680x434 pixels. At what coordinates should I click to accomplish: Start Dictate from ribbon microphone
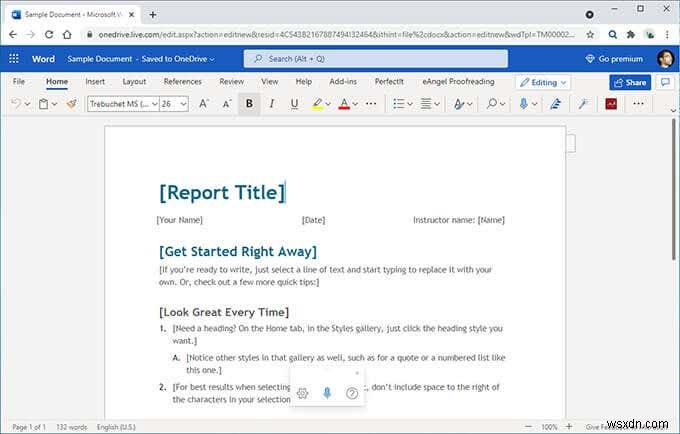[523, 104]
